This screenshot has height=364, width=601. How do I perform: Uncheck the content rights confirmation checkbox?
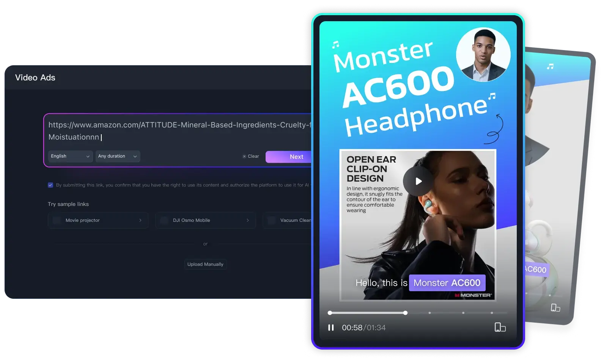pos(50,185)
